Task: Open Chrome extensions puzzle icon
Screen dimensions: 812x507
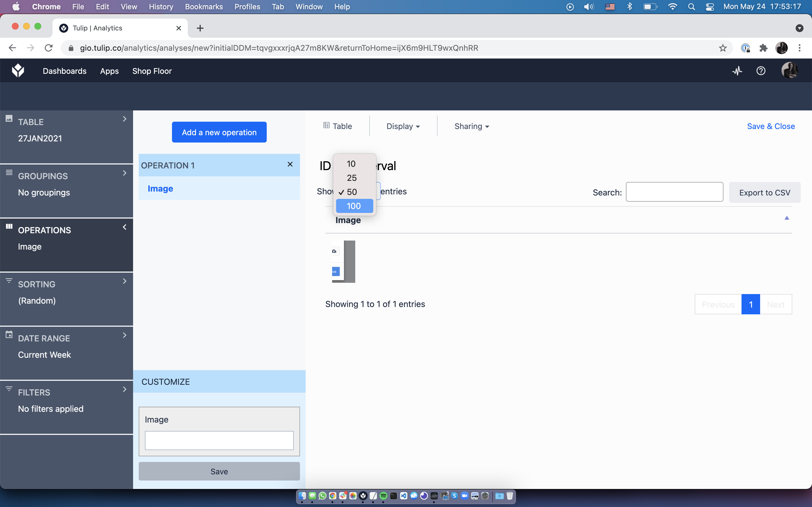Action: (x=763, y=48)
